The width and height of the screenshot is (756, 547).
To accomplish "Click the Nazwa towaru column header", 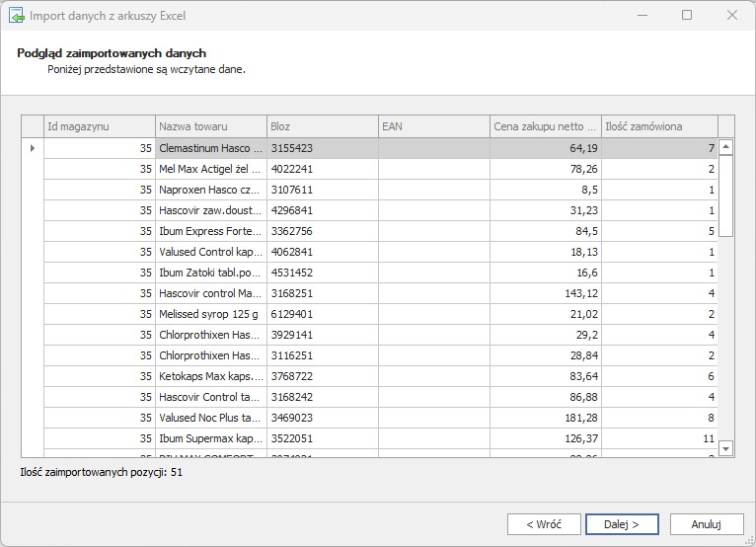I will coord(210,126).
